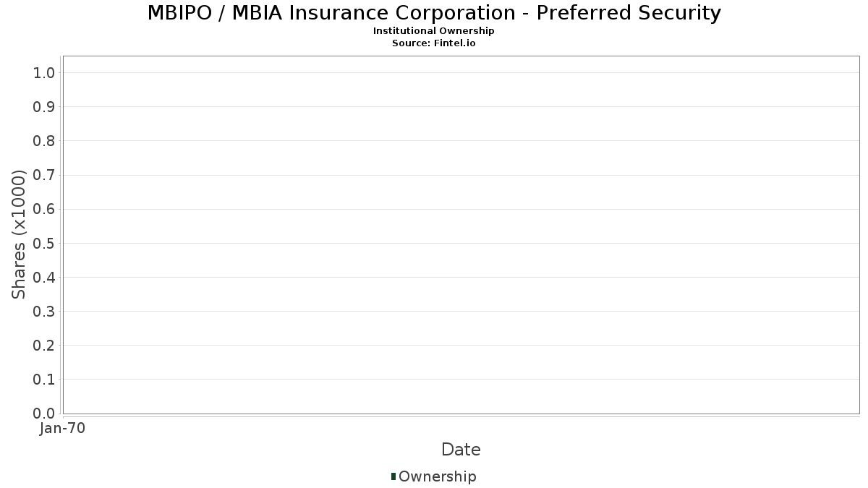
Task: Click the center of the empty plot area
Action: 461,234
